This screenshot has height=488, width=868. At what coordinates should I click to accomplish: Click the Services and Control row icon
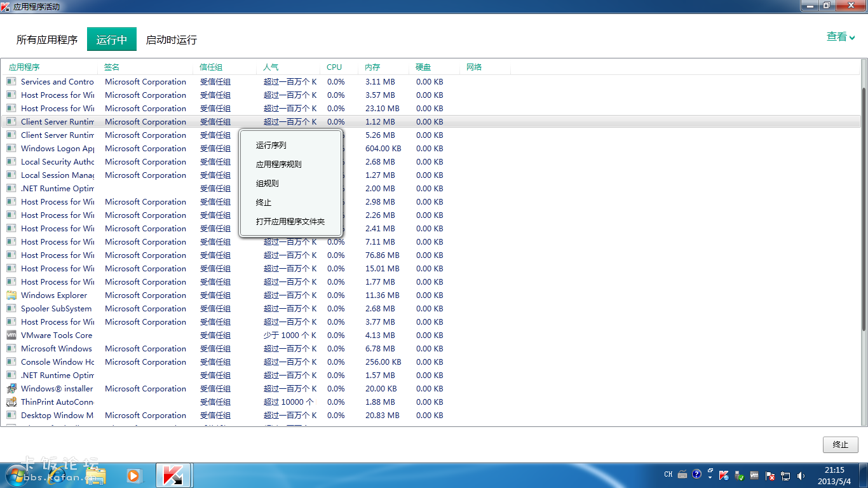pyautogui.click(x=11, y=81)
